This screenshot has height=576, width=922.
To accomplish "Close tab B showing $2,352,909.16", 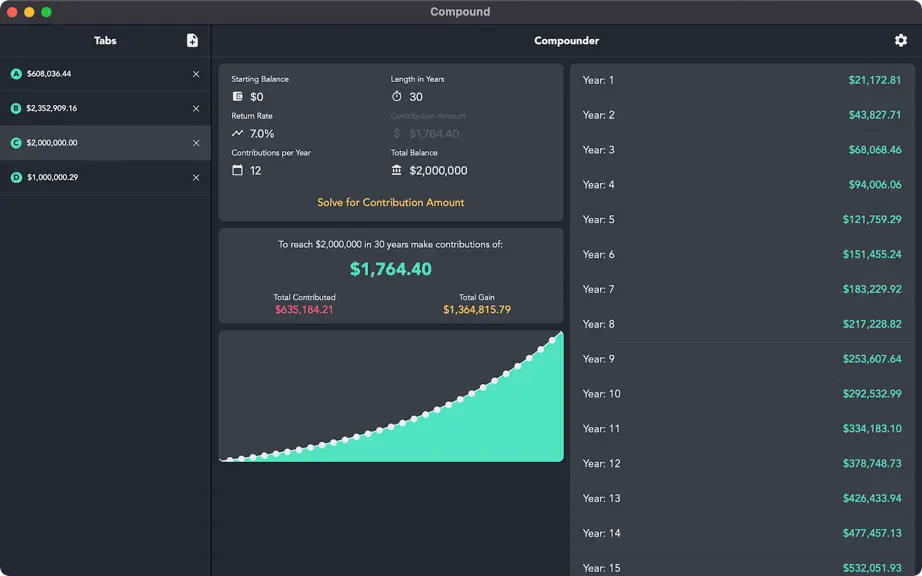I will point(196,109).
